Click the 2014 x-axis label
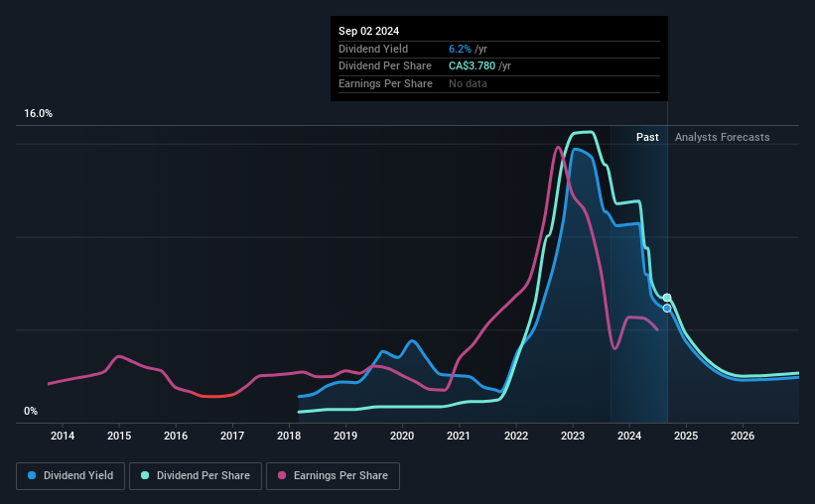The height and width of the screenshot is (504, 815). [63, 436]
